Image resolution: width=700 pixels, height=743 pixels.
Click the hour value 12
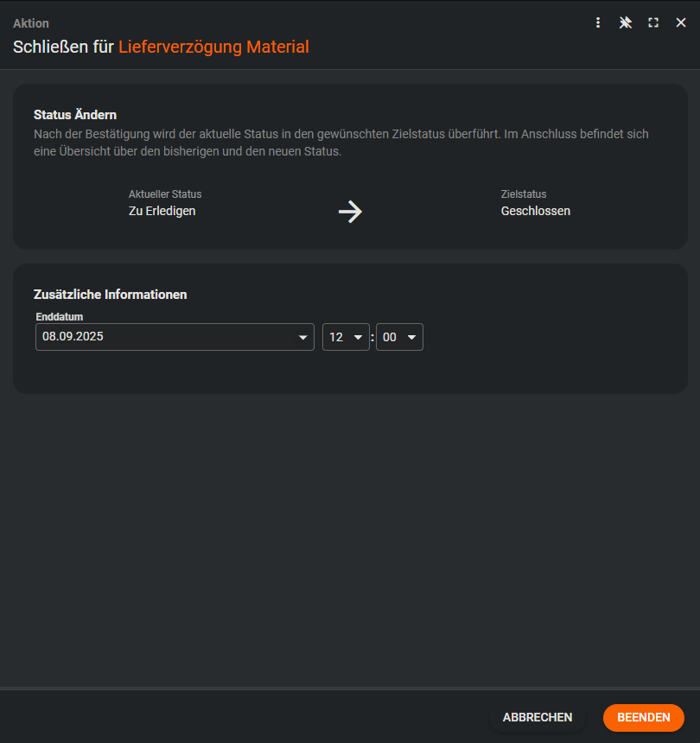336,337
